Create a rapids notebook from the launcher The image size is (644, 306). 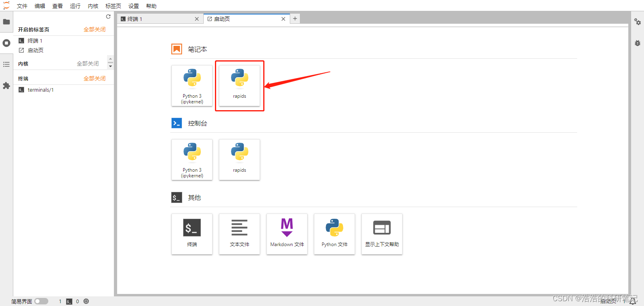(239, 86)
